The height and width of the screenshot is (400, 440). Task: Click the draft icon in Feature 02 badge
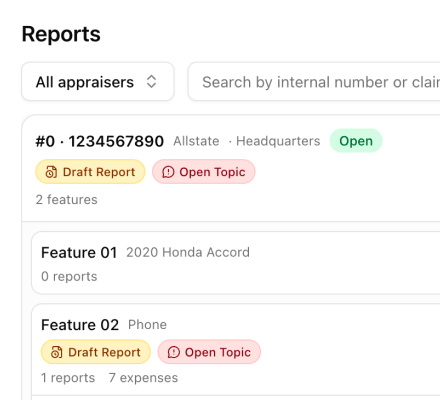coord(56,352)
